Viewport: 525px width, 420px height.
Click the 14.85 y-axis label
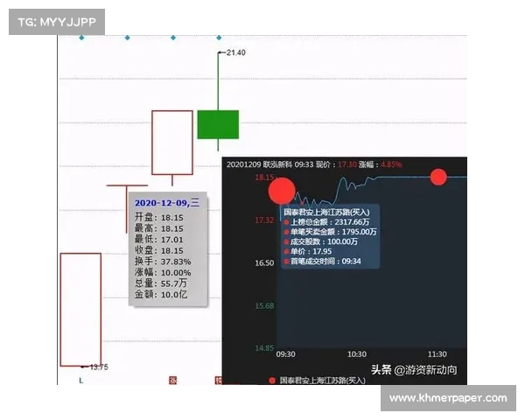pos(264,348)
